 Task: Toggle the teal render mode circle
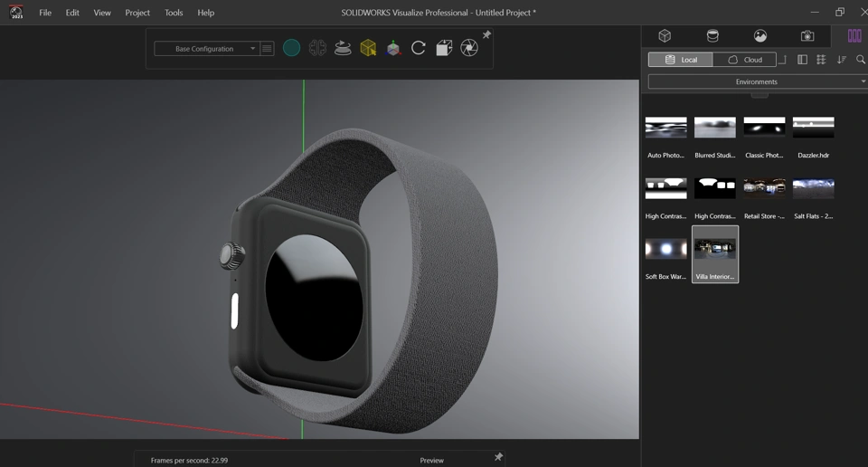291,49
